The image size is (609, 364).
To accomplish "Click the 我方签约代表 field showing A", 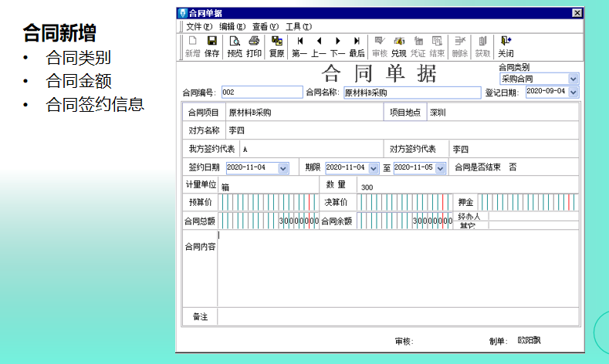I will 312,149.
